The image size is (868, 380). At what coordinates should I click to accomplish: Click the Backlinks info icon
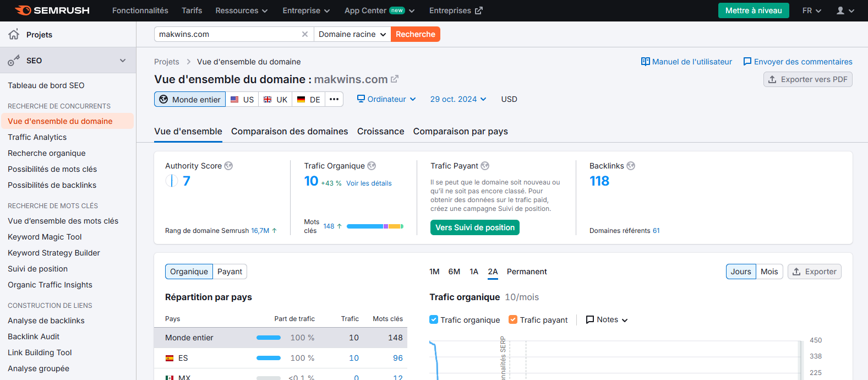click(x=631, y=166)
